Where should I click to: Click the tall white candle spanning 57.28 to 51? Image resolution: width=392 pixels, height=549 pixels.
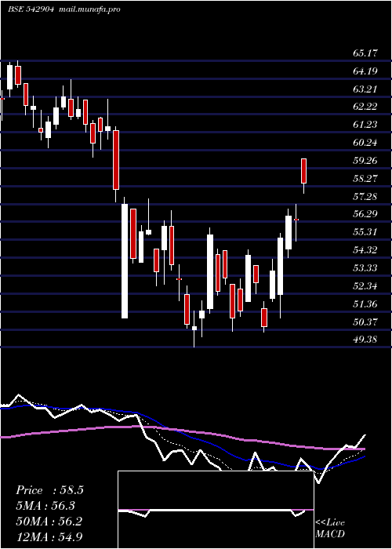pos(125,261)
